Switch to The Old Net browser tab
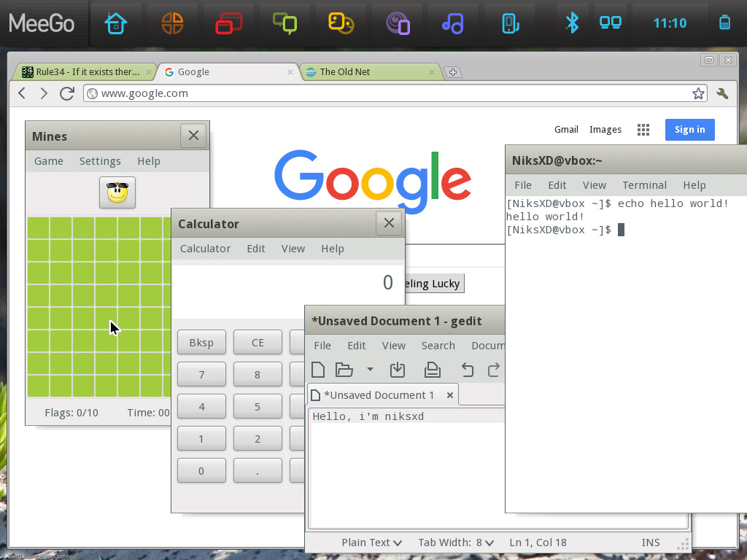Screen dimensions: 747x560 coord(370,72)
